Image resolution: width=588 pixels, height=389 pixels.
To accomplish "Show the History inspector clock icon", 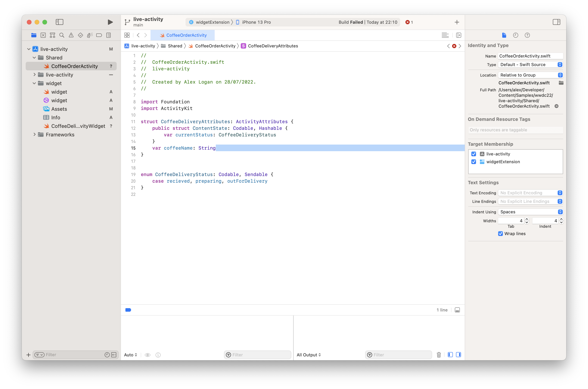I will 515,35.
